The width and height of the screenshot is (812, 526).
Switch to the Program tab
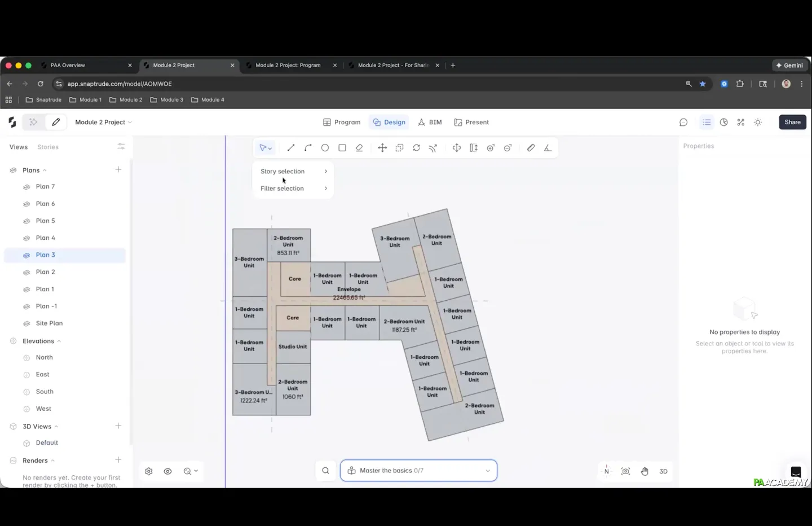[x=342, y=122]
